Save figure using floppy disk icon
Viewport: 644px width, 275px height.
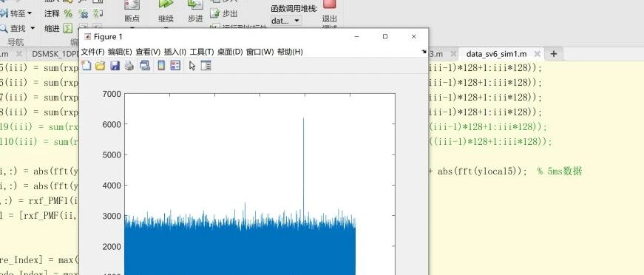point(115,66)
